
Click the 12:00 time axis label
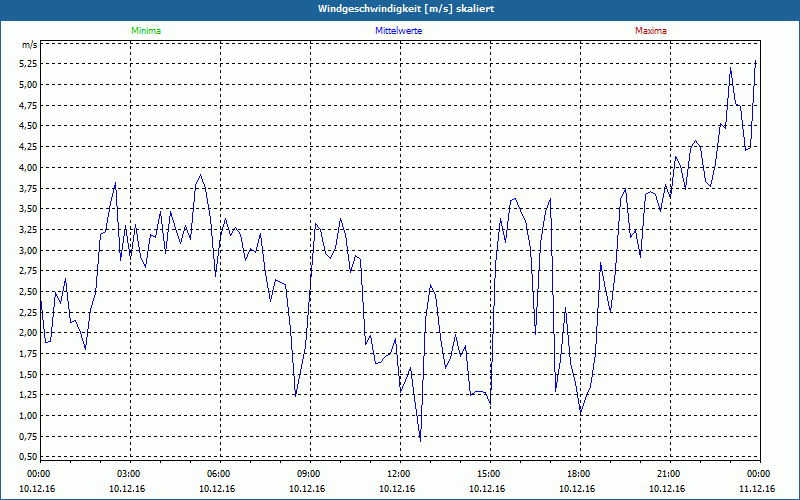click(399, 474)
